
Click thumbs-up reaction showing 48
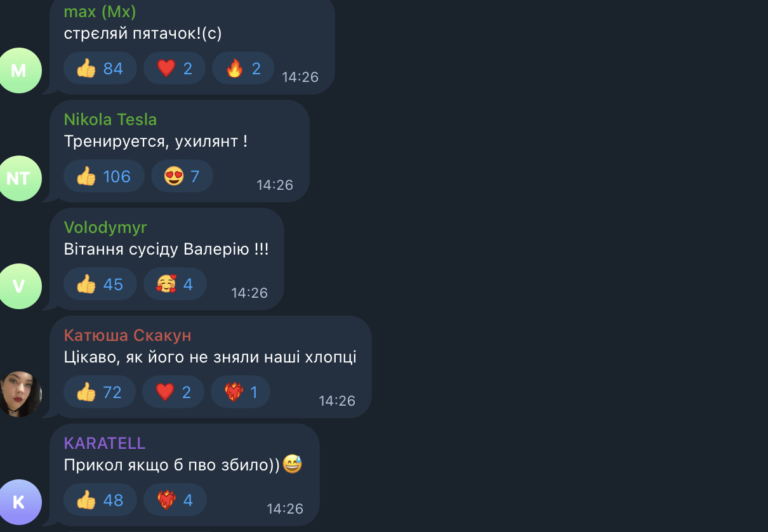[x=100, y=500]
